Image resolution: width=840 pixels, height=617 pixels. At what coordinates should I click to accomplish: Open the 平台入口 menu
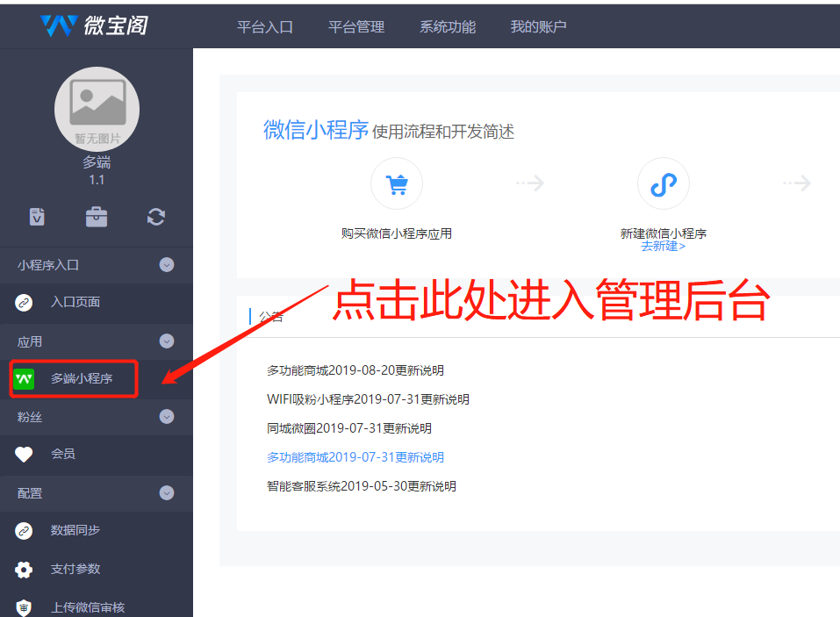click(265, 27)
